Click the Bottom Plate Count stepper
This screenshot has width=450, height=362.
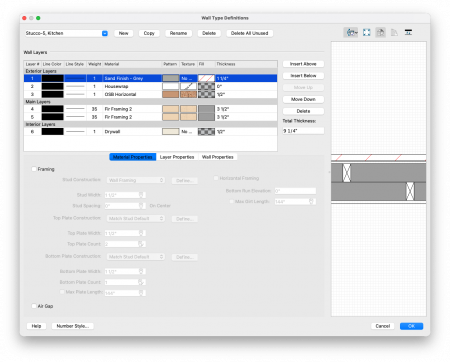tap(141, 282)
